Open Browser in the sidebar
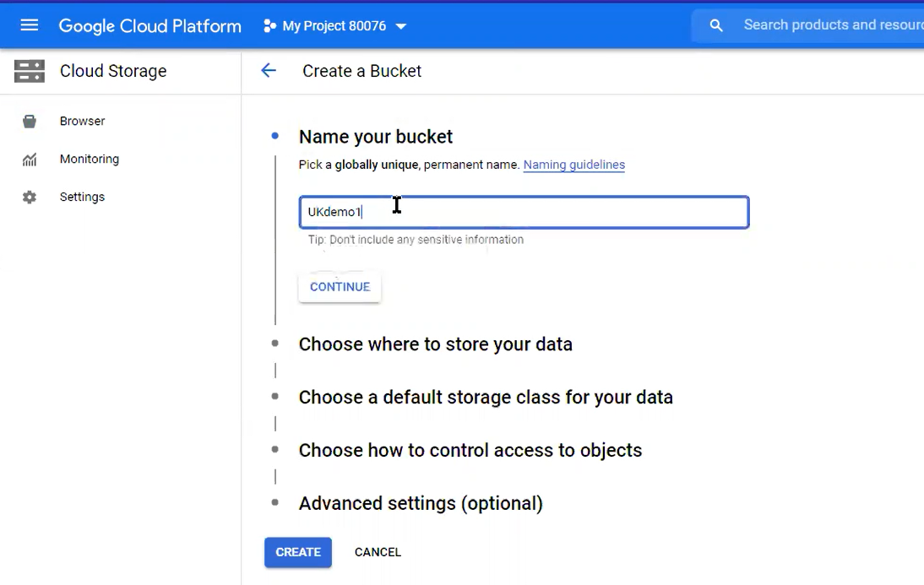This screenshot has width=924, height=585. pos(82,121)
